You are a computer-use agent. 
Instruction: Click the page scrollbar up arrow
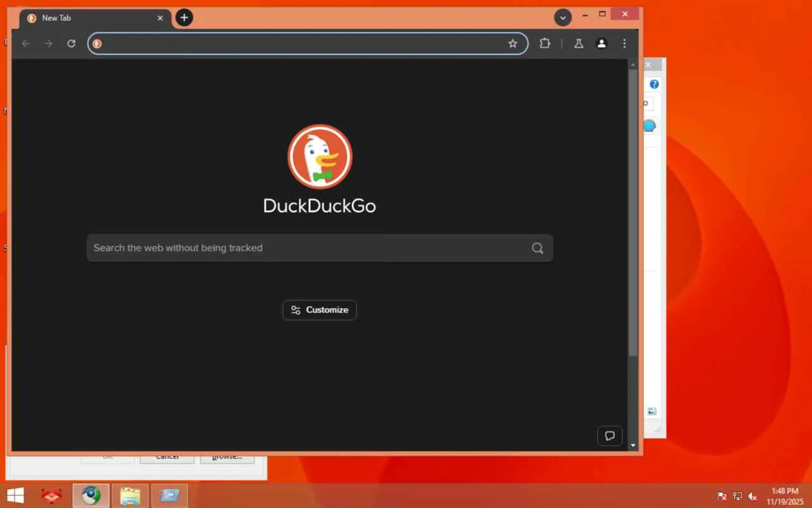632,65
